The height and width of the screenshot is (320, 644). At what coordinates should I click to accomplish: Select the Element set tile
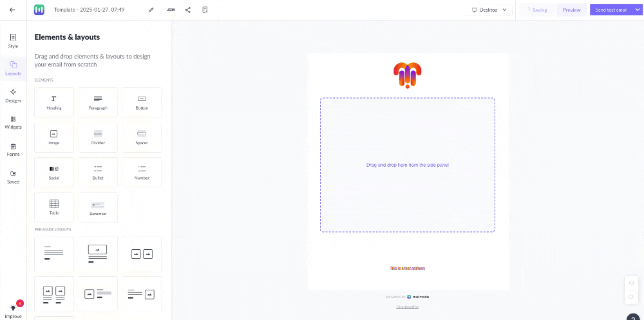coord(98,207)
